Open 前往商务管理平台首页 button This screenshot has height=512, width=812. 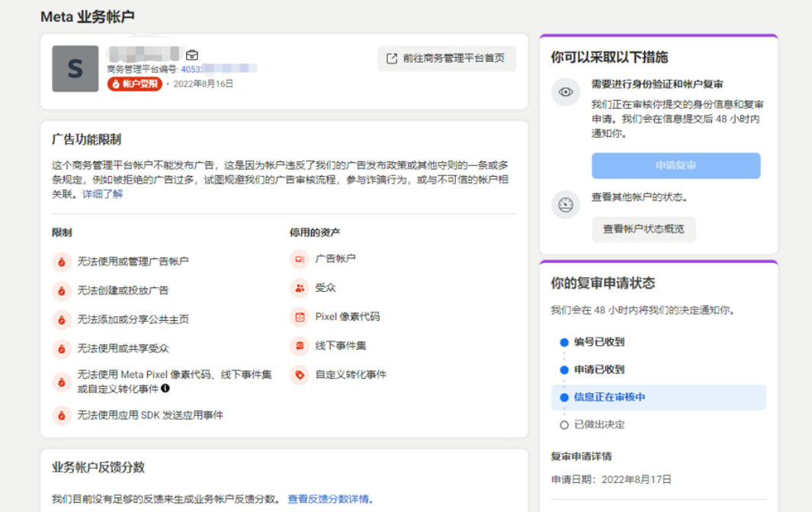(447, 59)
